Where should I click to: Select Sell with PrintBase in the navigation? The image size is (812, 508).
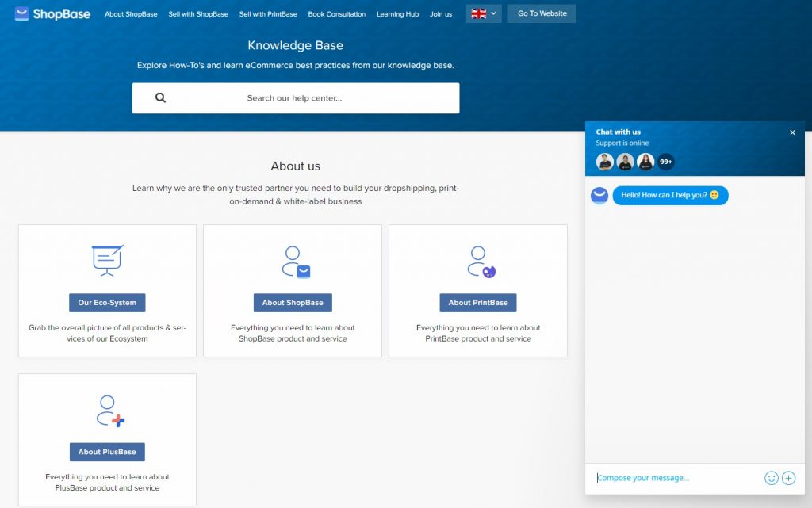click(x=268, y=13)
